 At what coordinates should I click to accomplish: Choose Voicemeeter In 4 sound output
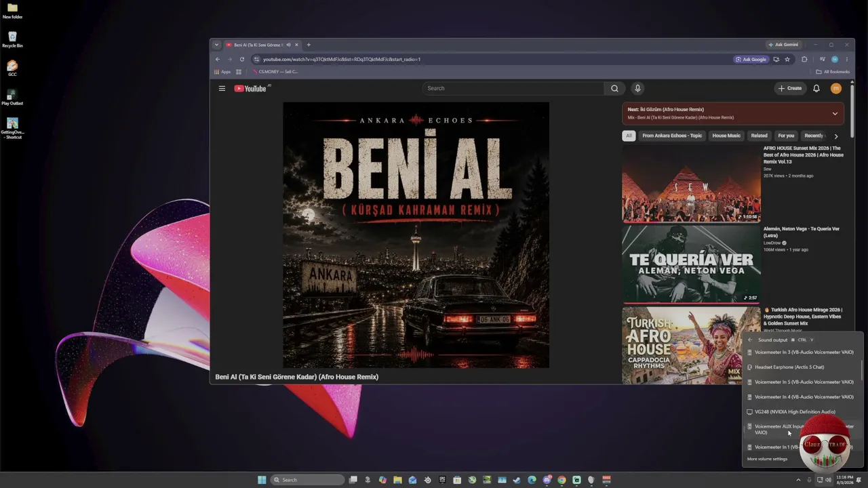tap(803, 397)
